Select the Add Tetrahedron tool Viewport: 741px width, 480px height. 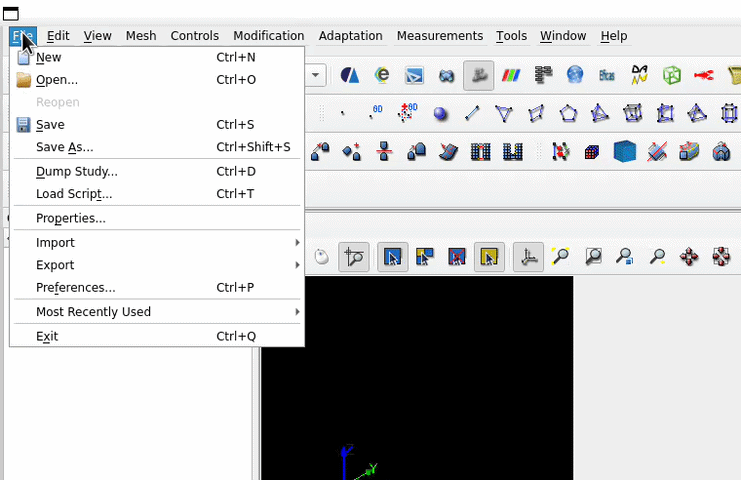tap(600, 113)
